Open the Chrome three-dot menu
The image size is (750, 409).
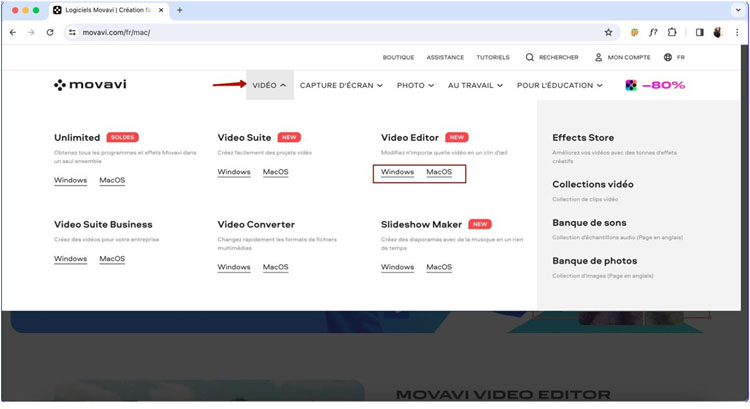point(737,33)
